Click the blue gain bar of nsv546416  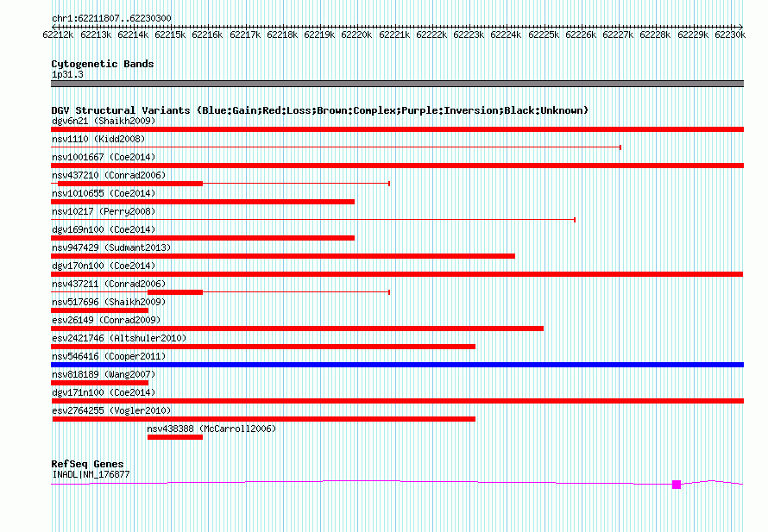(397, 365)
